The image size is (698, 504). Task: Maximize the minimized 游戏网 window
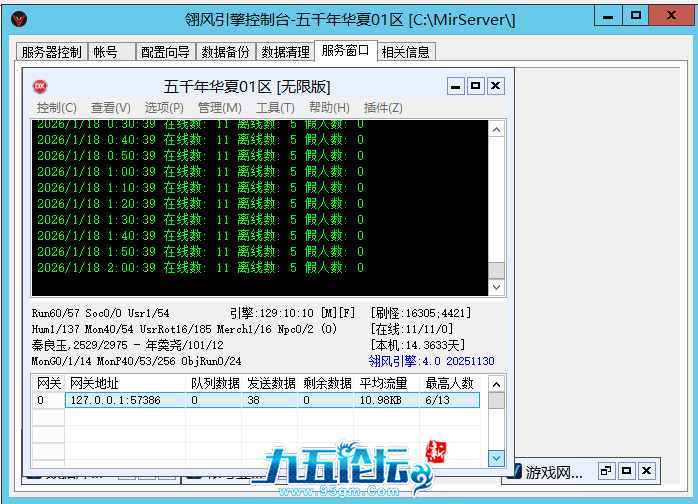(x=626, y=470)
